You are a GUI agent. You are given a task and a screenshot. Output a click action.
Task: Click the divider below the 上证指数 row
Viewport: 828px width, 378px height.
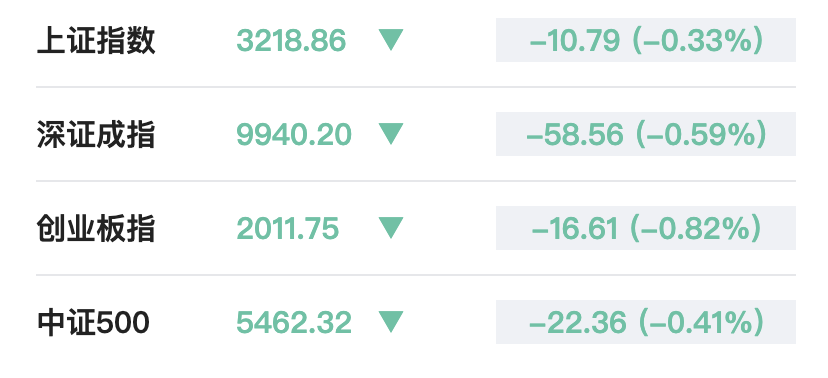tap(416, 87)
